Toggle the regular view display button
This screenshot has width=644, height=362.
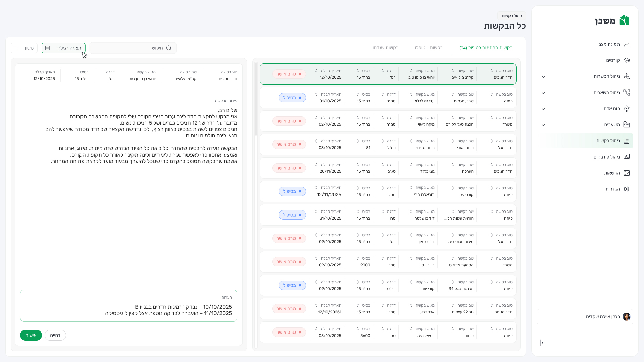[63, 48]
